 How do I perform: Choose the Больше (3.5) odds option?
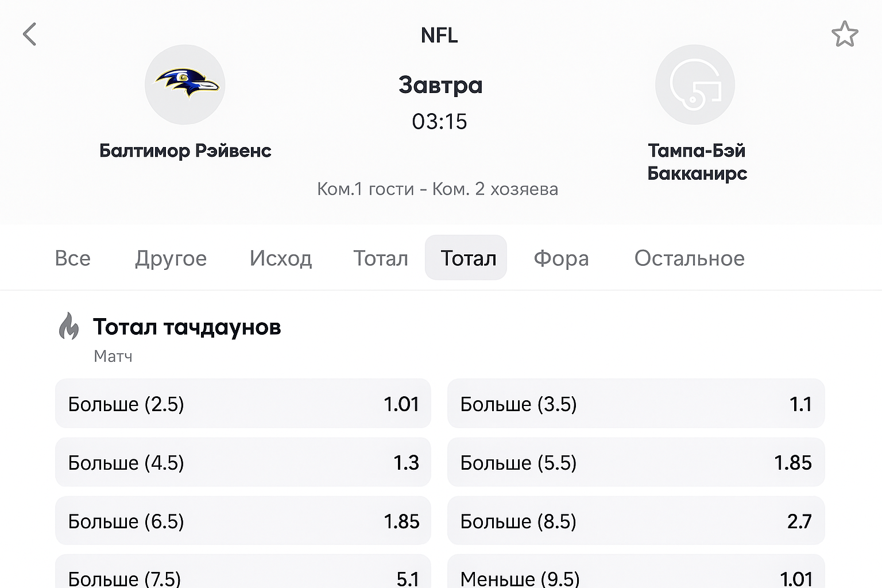tap(636, 404)
